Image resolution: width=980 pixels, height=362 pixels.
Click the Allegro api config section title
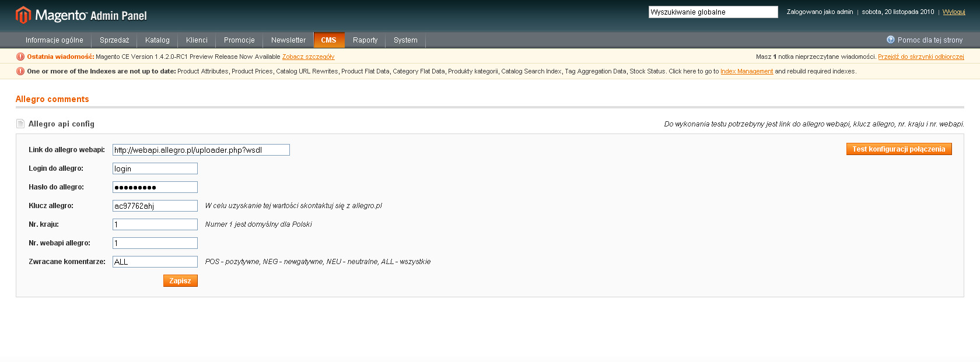[61, 124]
